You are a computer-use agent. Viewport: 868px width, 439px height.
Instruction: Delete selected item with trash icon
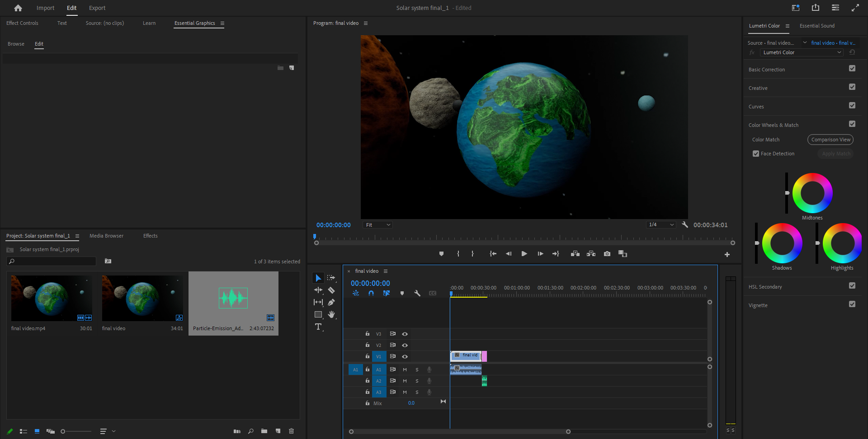click(x=291, y=431)
